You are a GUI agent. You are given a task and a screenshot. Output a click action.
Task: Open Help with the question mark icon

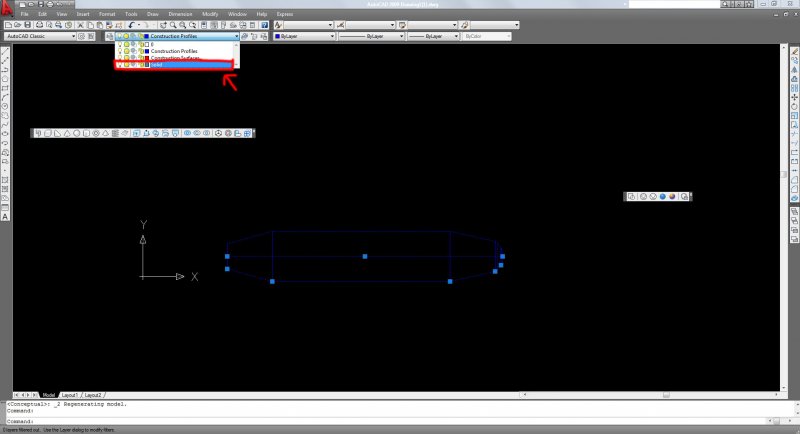(264, 25)
